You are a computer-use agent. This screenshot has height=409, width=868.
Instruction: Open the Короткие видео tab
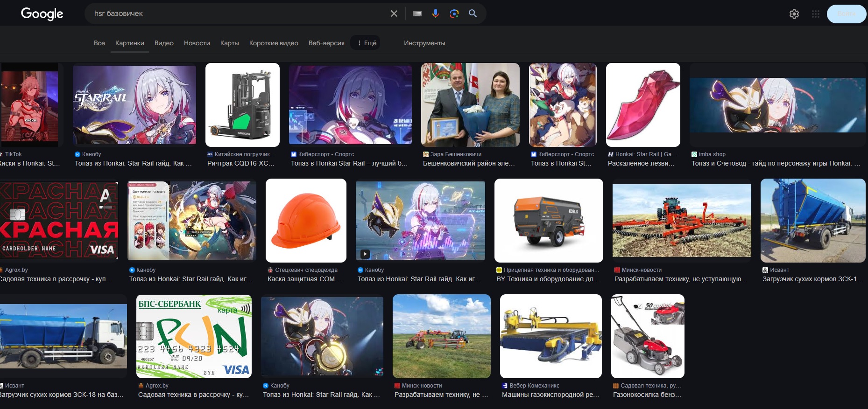(274, 43)
